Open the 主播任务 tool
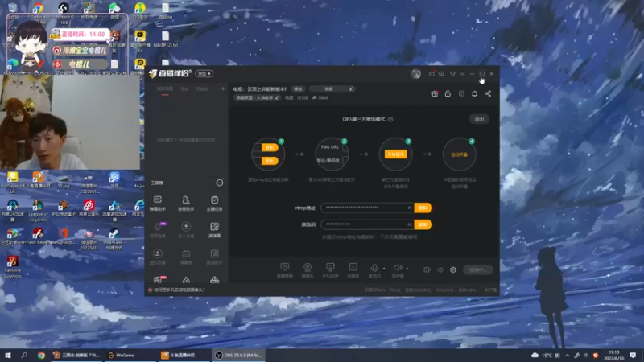 point(214,204)
